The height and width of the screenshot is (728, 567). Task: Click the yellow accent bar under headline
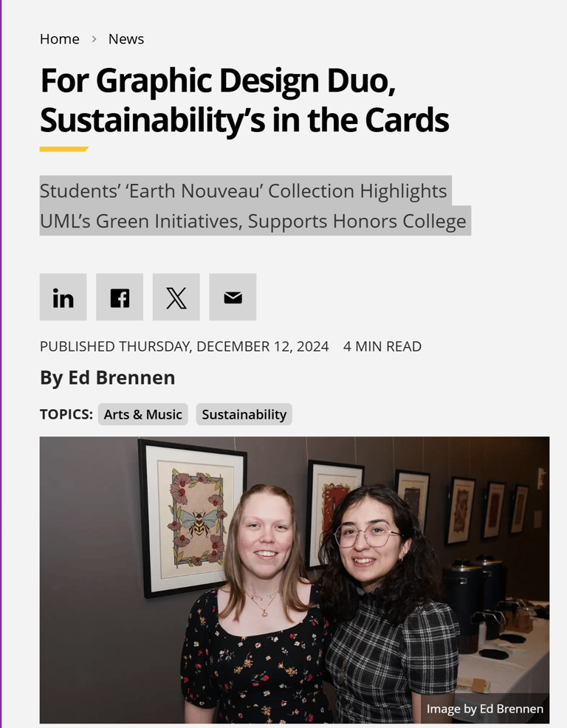[x=63, y=149]
